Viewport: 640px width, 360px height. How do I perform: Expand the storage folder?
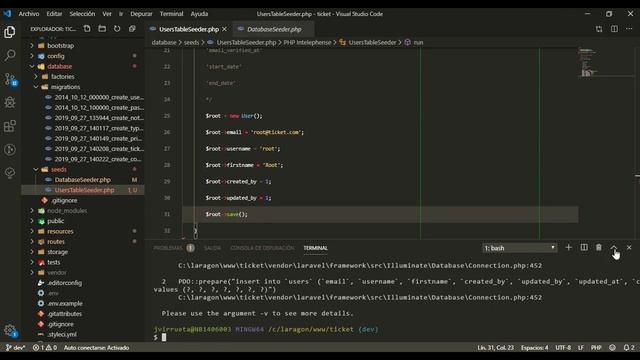tap(58, 252)
